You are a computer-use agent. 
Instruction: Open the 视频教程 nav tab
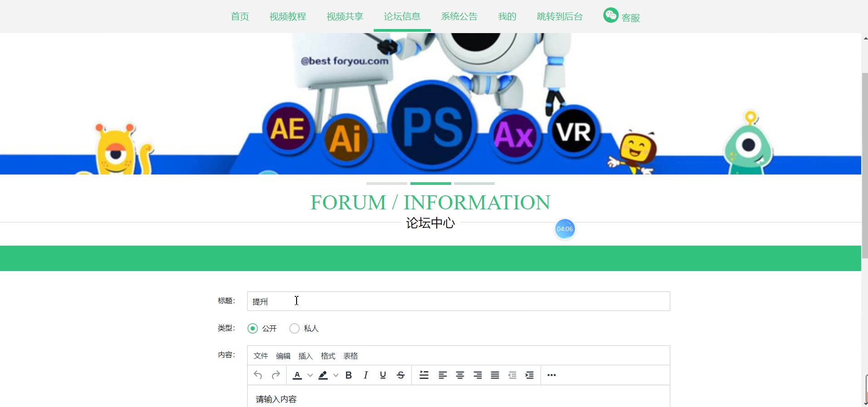[288, 17]
